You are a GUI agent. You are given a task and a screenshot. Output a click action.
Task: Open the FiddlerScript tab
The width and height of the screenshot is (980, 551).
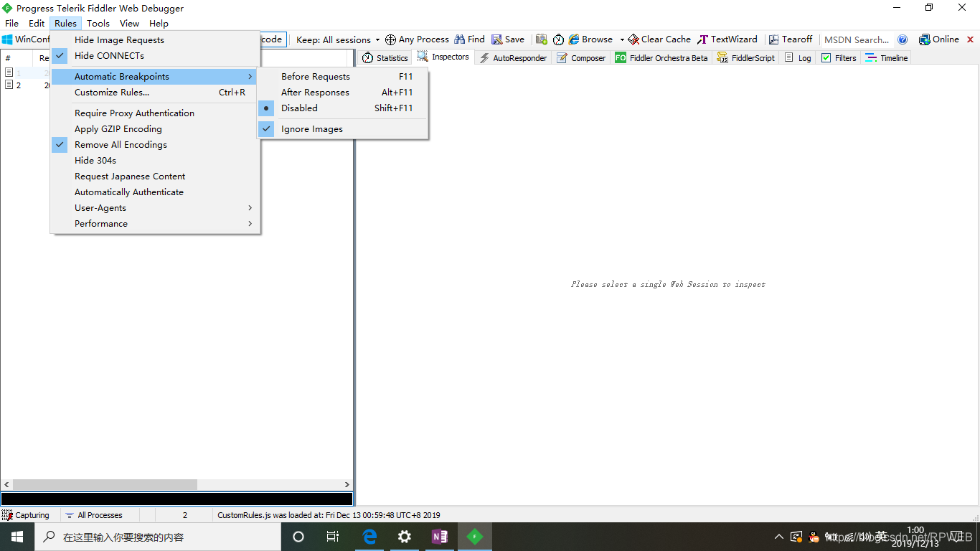click(x=746, y=58)
